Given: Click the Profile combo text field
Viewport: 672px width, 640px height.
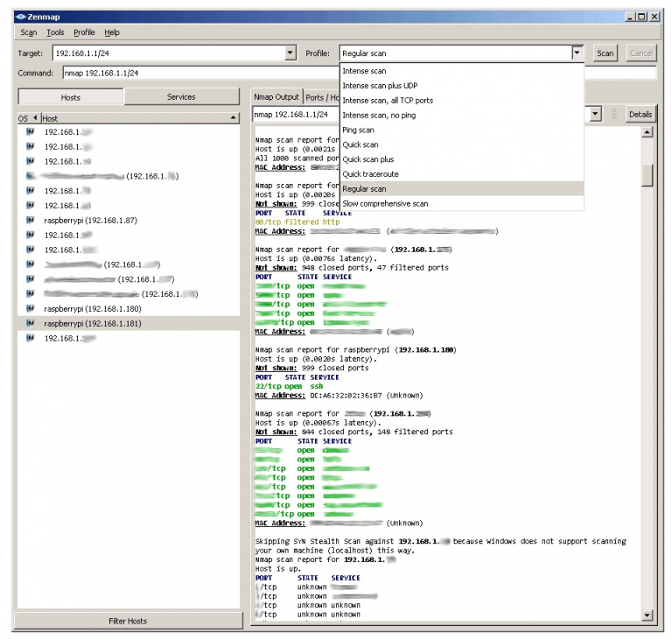Looking at the screenshot, I should point(455,53).
